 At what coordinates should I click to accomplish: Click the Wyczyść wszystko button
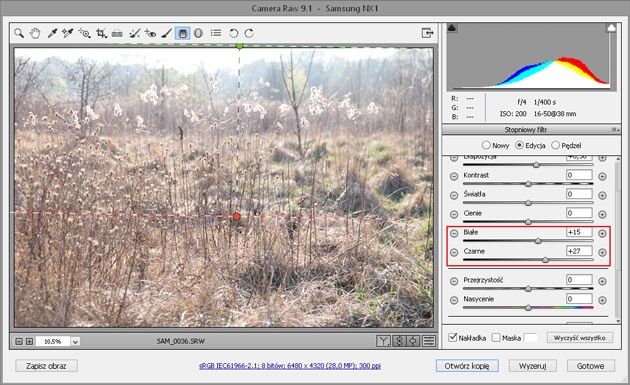click(579, 338)
